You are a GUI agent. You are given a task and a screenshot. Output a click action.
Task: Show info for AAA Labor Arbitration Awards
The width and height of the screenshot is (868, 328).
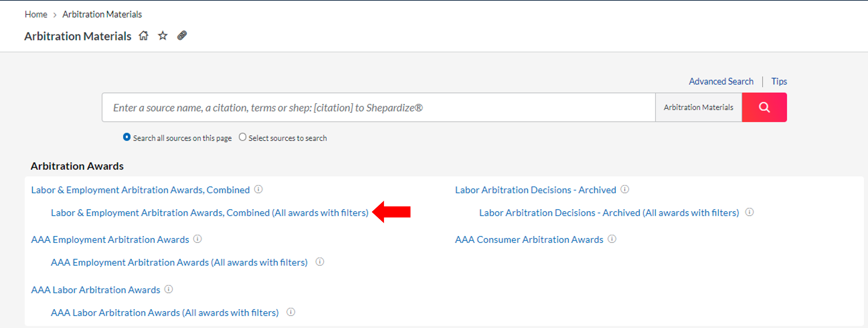coord(169,289)
